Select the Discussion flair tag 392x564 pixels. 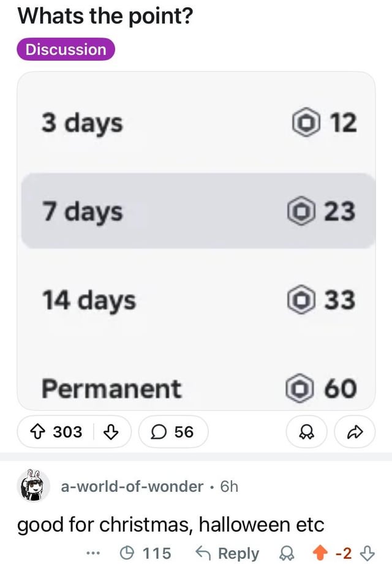coord(66,50)
